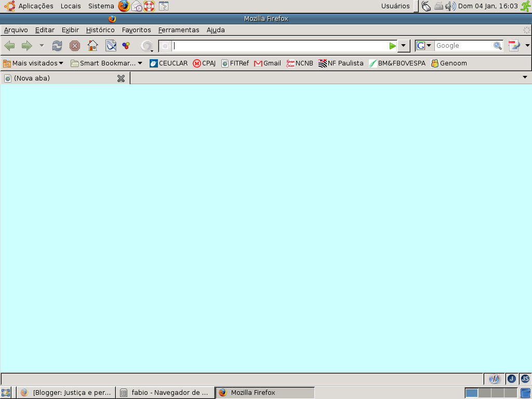The width and height of the screenshot is (532, 399).
Task: Open the Histórico menu
Action: (x=100, y=30)
